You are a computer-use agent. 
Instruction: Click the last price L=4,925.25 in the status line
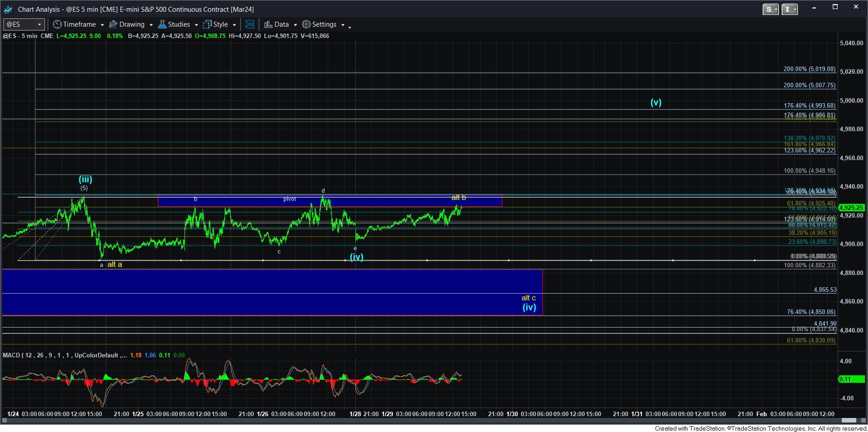click(x=71, y=36)
